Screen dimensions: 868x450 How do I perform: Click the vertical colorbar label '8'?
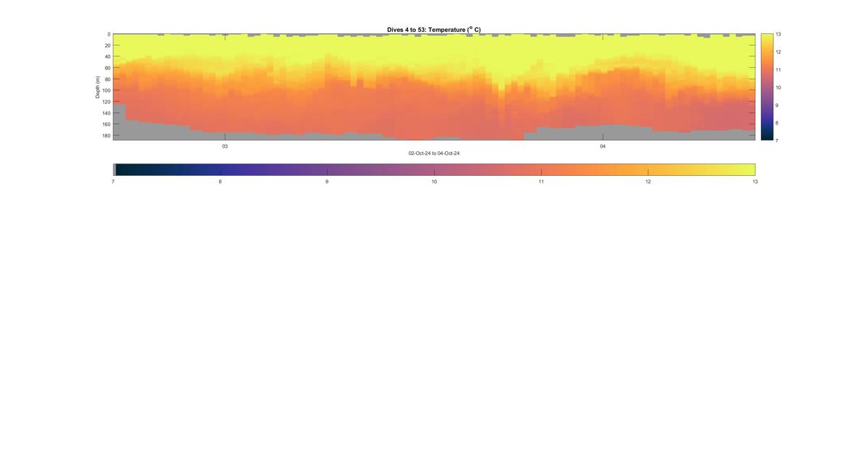(x=778, y=123)
